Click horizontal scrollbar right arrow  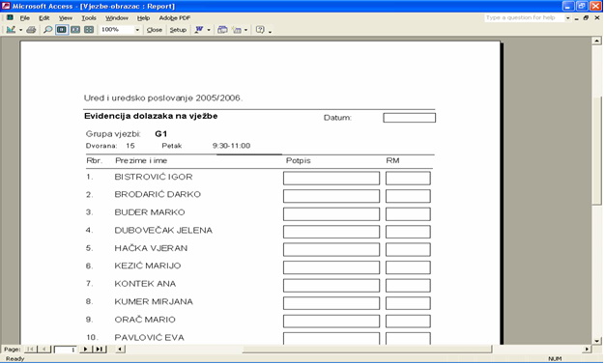click(x=587, y=350)
